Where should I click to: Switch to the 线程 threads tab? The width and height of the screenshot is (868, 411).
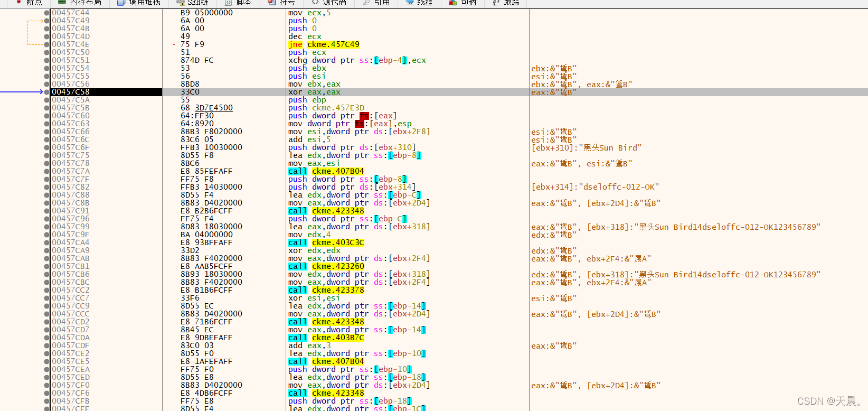tap(419, 3)
